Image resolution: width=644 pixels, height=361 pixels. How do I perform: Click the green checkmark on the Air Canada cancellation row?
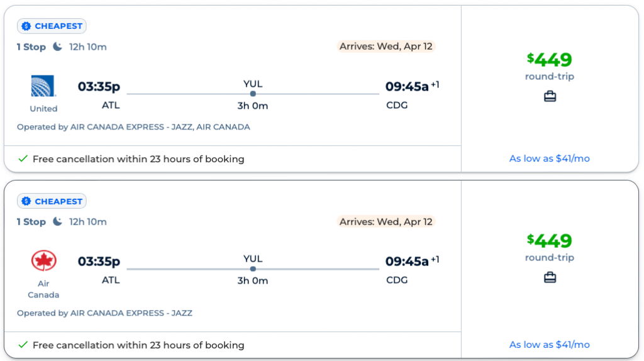(23, 345)
